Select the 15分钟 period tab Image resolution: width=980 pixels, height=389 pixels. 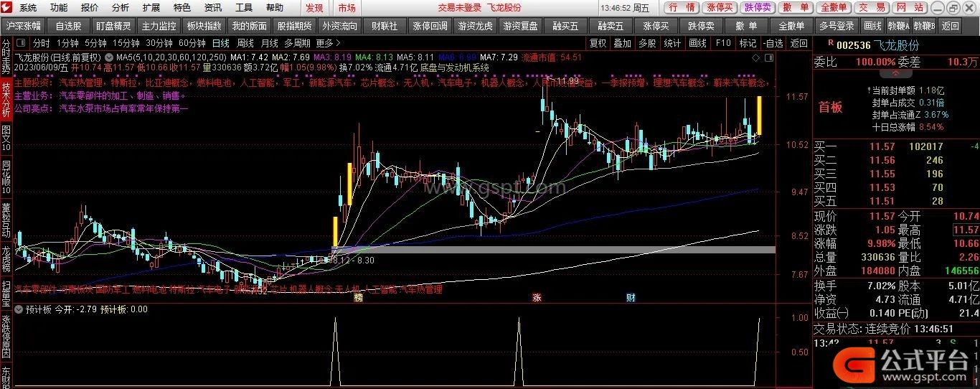pos(126,43)
